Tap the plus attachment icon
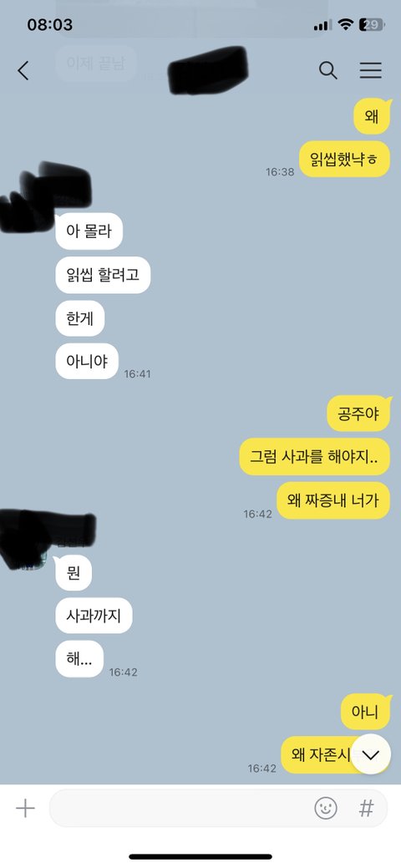This screenshot has width=401, height=868. pyautogui.click(x=25, y=809)
